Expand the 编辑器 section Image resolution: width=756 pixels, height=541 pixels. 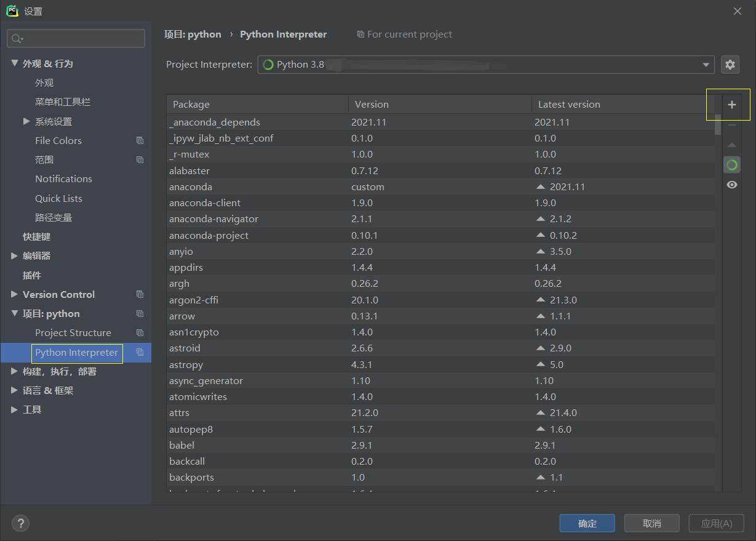pyautogui.click(x=15, y=256)
